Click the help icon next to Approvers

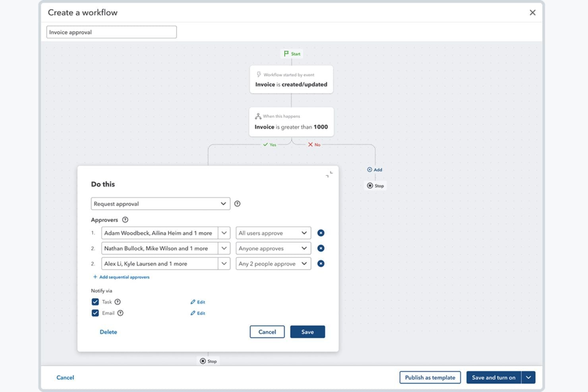coord(126,219)
